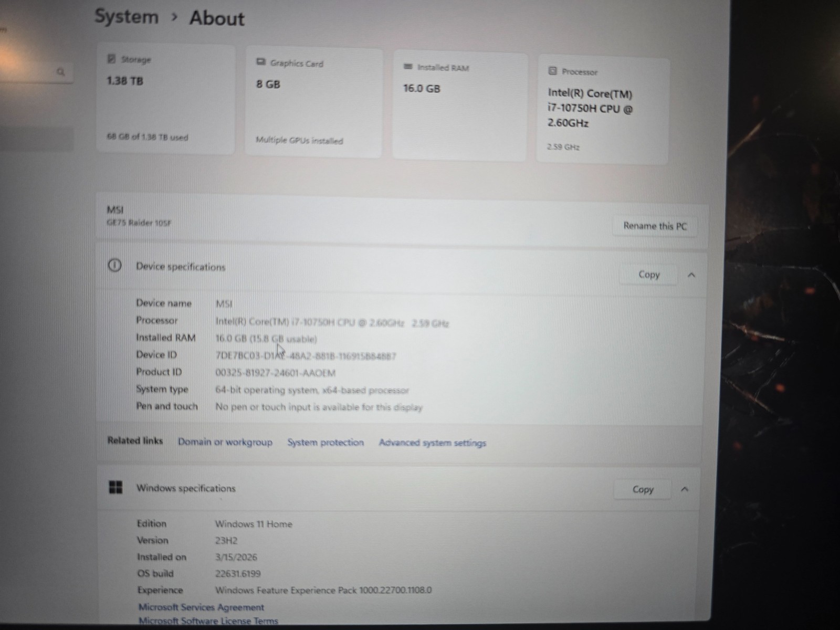Click the version value 23H2
The height and width of the screenshot is (630, 840).
tap(226, 540)
